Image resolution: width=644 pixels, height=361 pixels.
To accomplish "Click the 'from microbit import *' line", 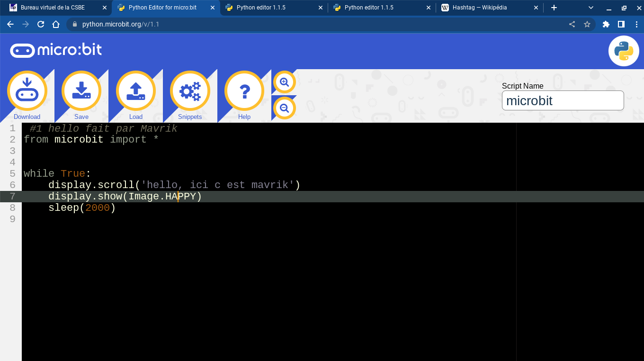I will tap(91, 139).
